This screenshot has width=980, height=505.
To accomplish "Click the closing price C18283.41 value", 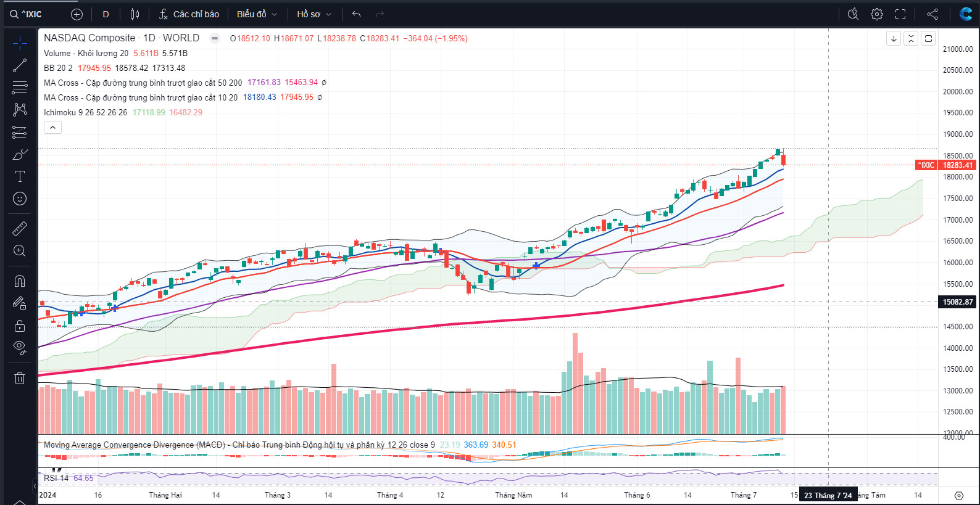I will coord(380,38).
